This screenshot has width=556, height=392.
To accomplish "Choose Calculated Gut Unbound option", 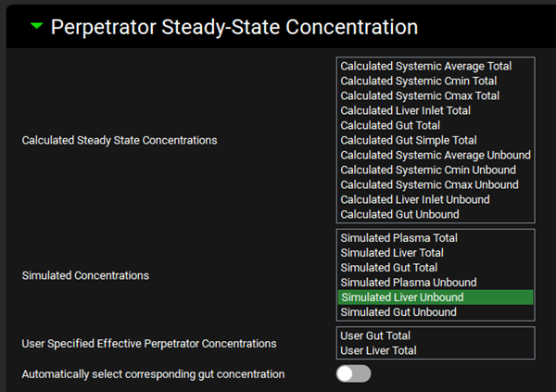I will (x=399, y=214).
